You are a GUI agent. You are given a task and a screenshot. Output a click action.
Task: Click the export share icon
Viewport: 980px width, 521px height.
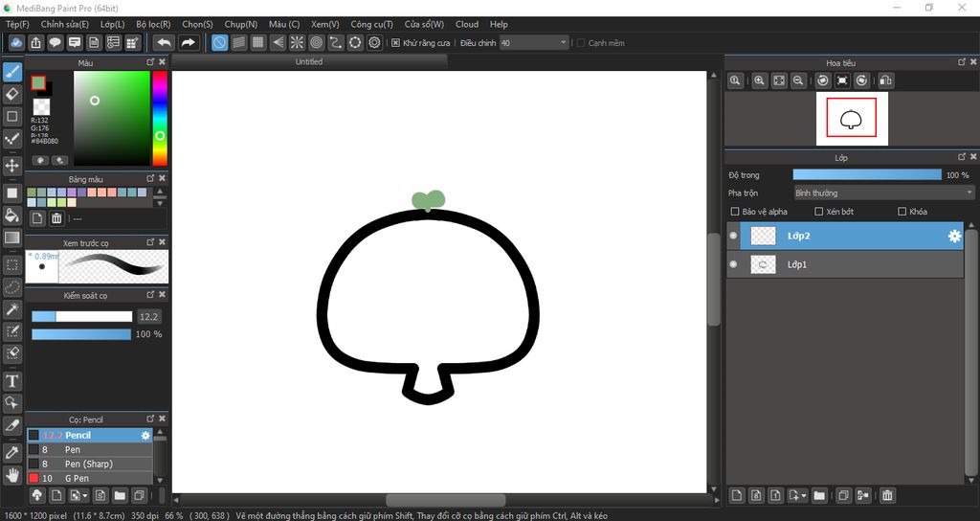(35, 42)
